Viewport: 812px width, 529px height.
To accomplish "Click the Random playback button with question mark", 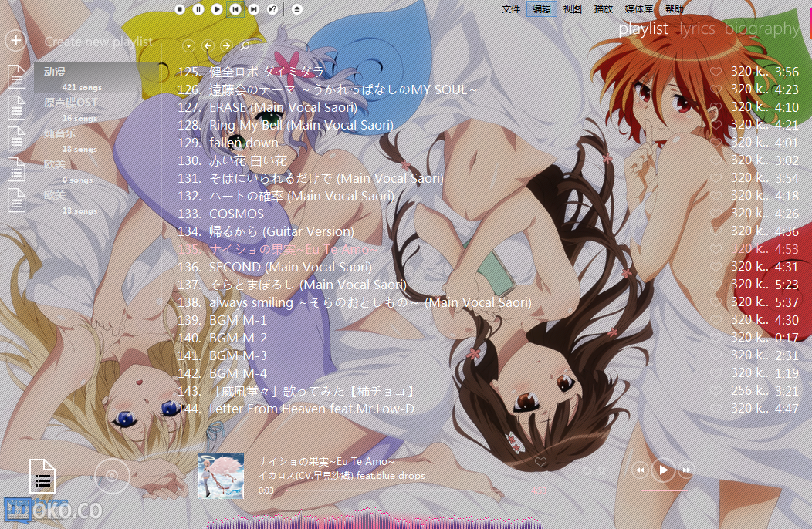I will coord(272,9).
